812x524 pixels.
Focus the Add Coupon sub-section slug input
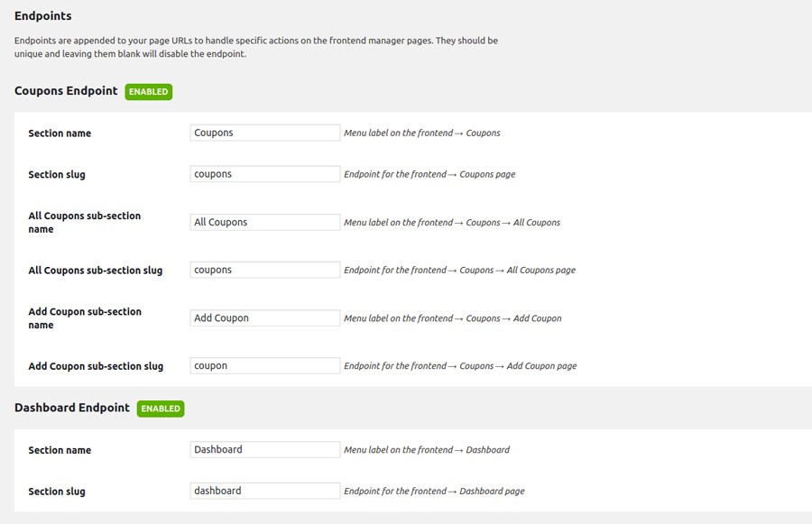coord(264,365)
